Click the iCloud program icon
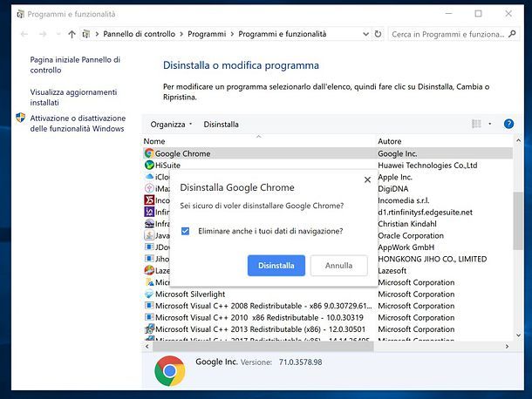Viewport: 532px width, 399px height. (x=149, y=177)
